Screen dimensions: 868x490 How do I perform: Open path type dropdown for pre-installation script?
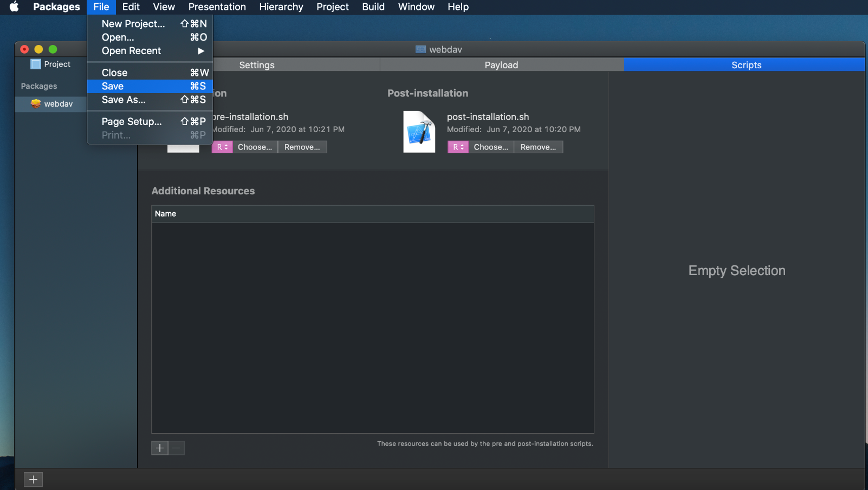click(222, 147)
